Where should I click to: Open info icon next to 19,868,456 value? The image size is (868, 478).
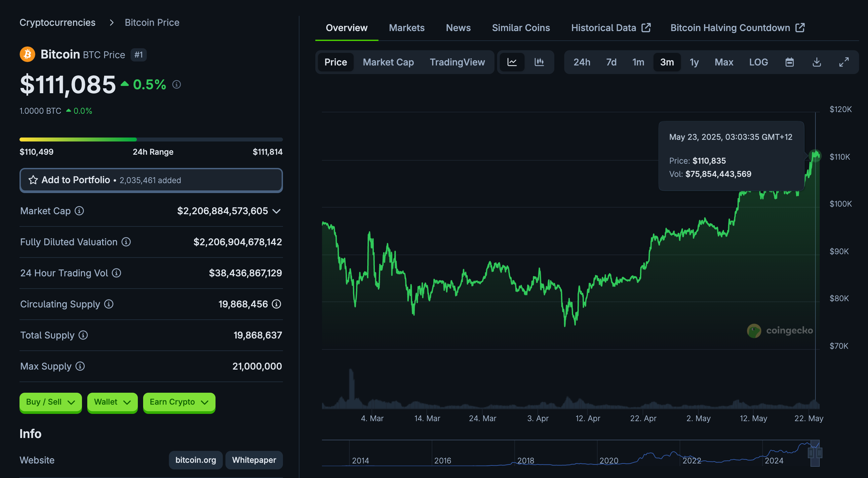pyautogui.click(x=276, y=304)
